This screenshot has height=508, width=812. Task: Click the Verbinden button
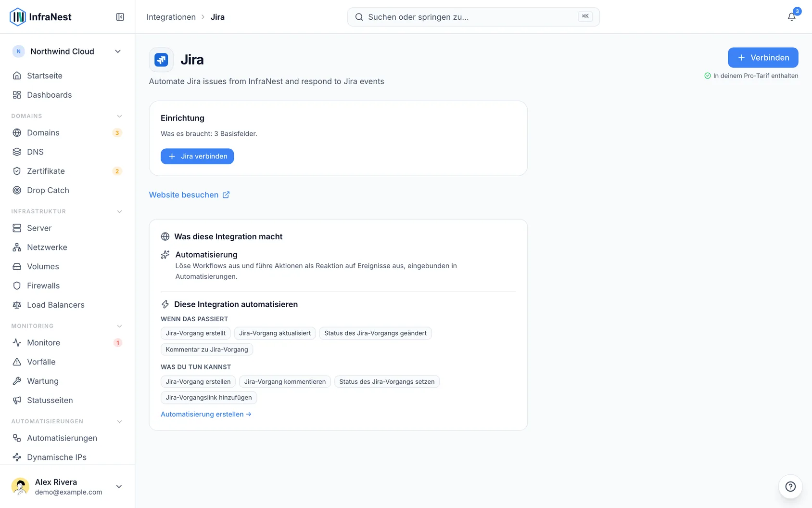pyautogui.click(x=763, y=58)
